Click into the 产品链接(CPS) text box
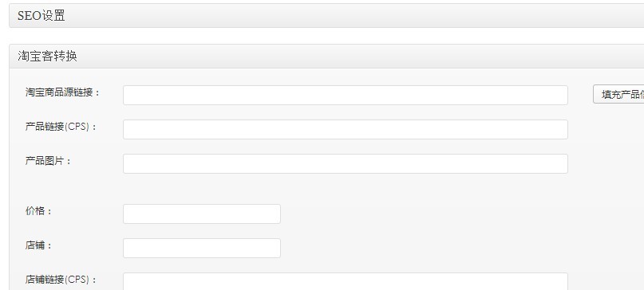Viewport: 644px width, 290px height. click(x=346, y=130)
